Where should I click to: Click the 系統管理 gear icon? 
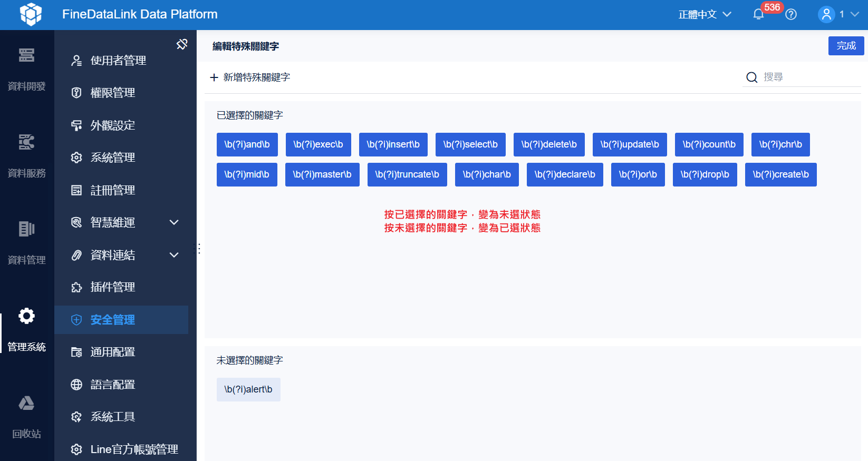point(76,158)
